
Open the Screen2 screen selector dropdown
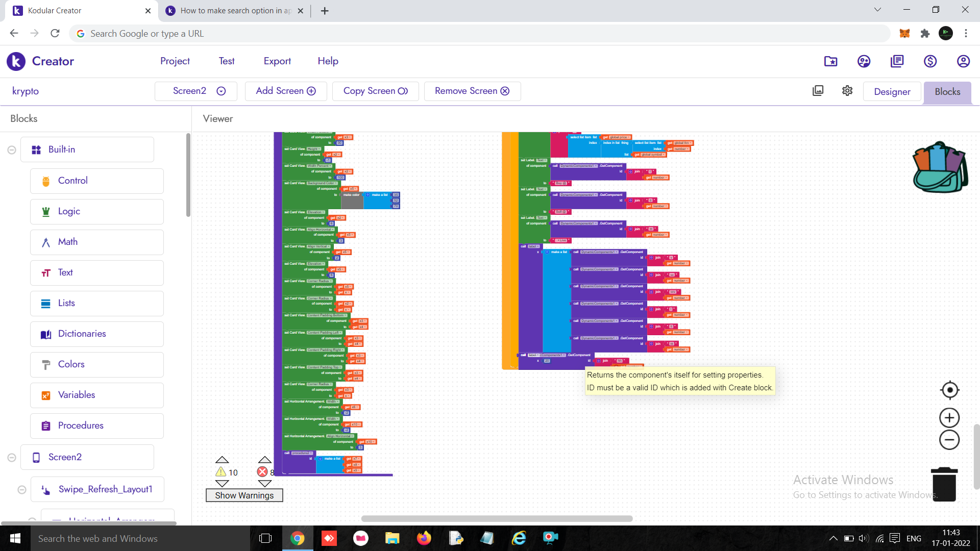click(197, 91)
